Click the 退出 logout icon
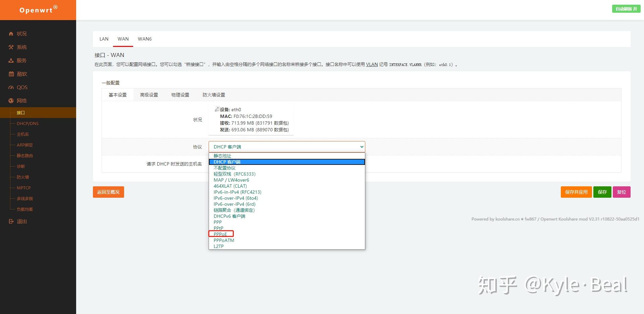Screen dimensions: 644x314 10,221
